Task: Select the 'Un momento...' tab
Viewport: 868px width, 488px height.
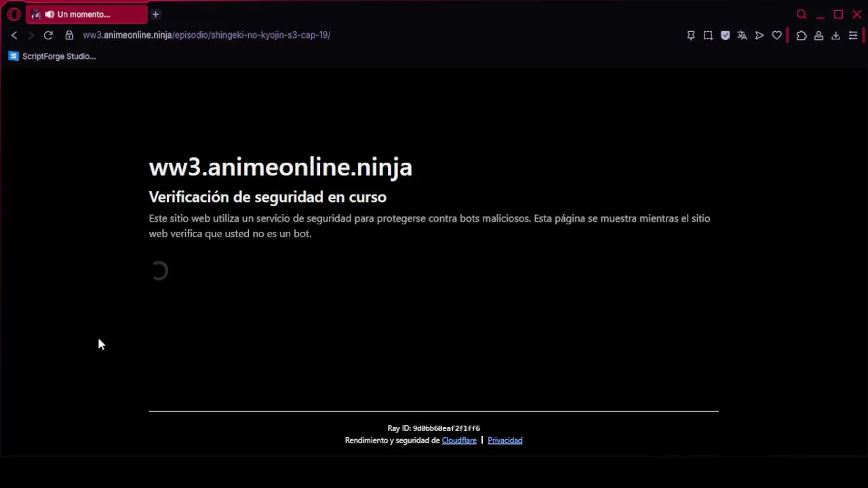Action: [87, 14]
